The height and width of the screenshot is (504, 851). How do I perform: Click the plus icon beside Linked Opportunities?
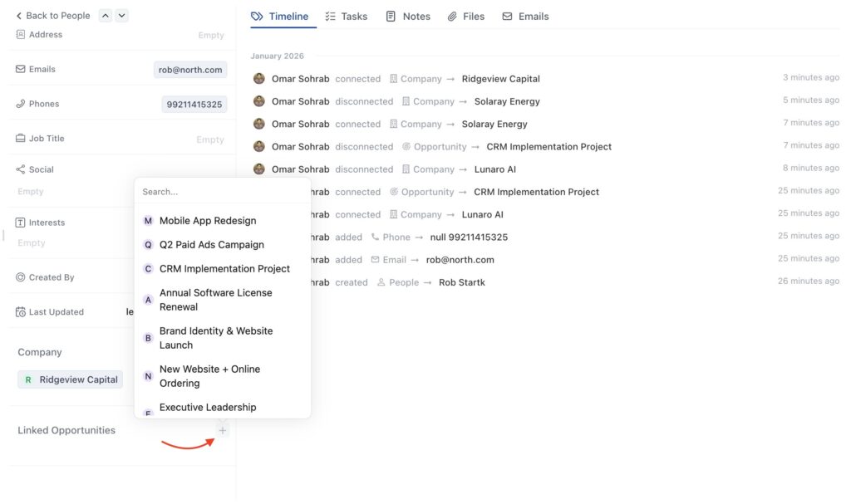click(x=223, y=430)
